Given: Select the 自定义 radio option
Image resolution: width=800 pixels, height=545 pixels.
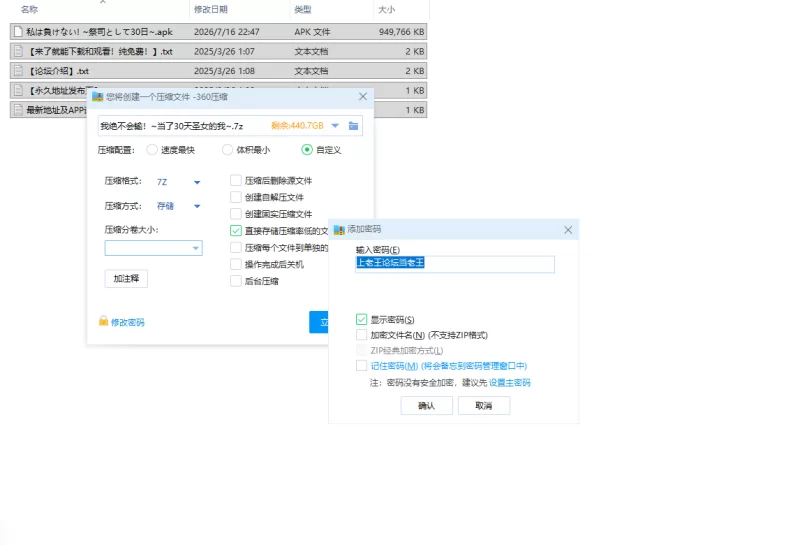Looking at the screenshot, I should click(x=307, y=150).
